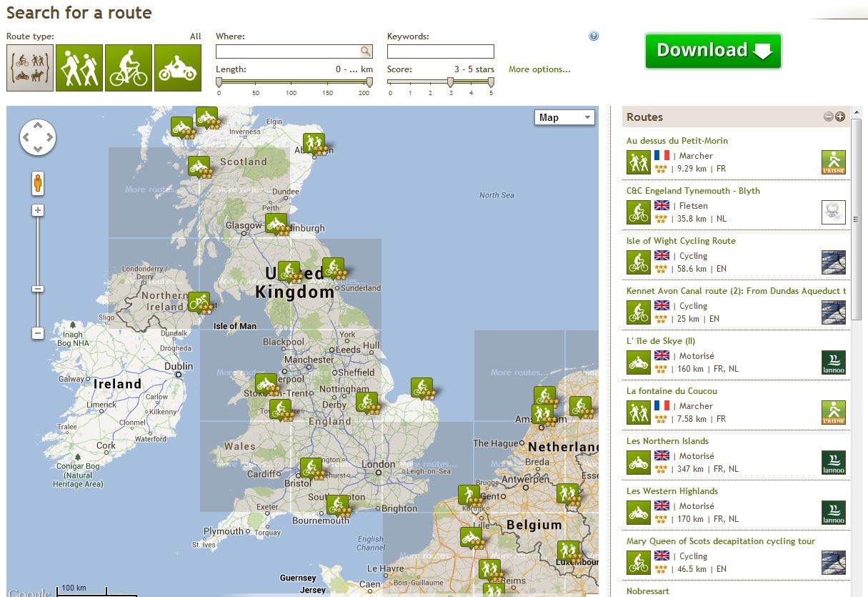Zoom out with the map minus button
Viewport: 868px width, 597px height.
[x=38, y=333]
